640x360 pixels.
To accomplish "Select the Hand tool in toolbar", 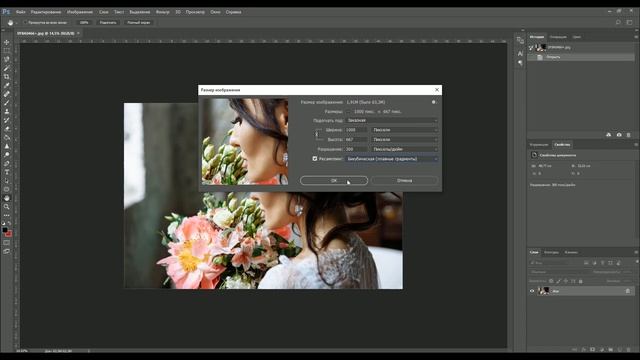I will click(x=7, y=198).
